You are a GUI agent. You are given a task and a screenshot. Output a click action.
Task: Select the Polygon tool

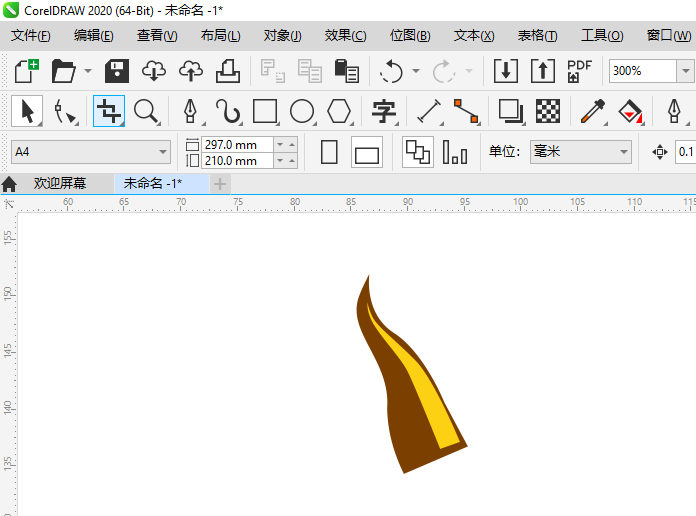340,111
